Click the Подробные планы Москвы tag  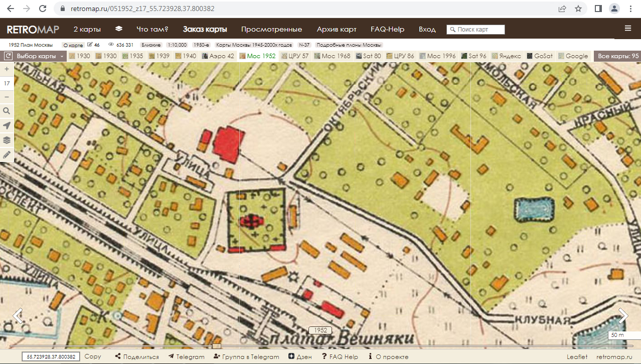[349, 45]
